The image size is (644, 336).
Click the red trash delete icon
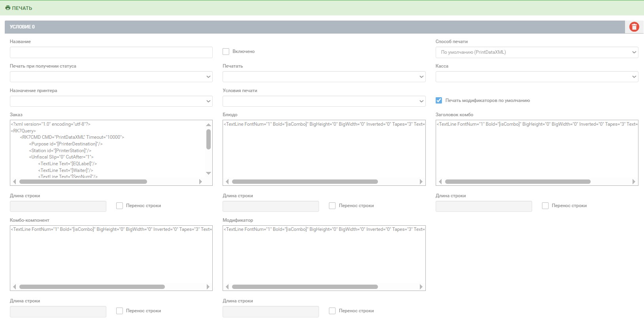tap(634, 27)
